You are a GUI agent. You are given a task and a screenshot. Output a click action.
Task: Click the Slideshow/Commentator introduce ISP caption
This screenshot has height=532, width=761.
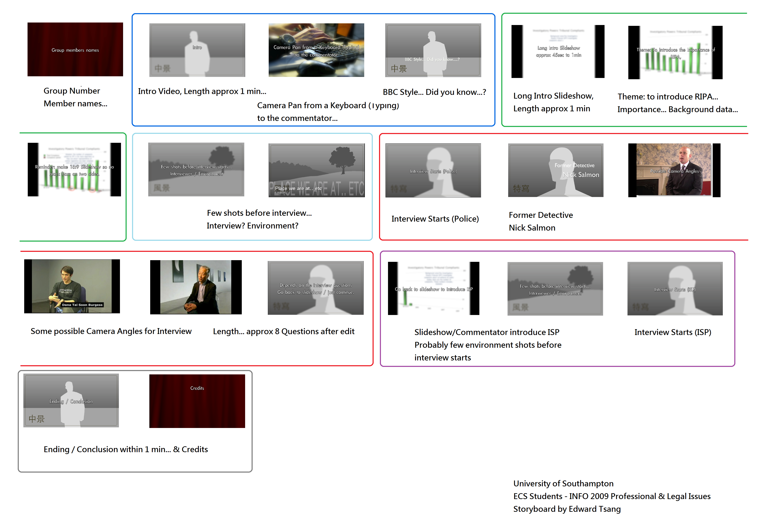click(486, 332)
